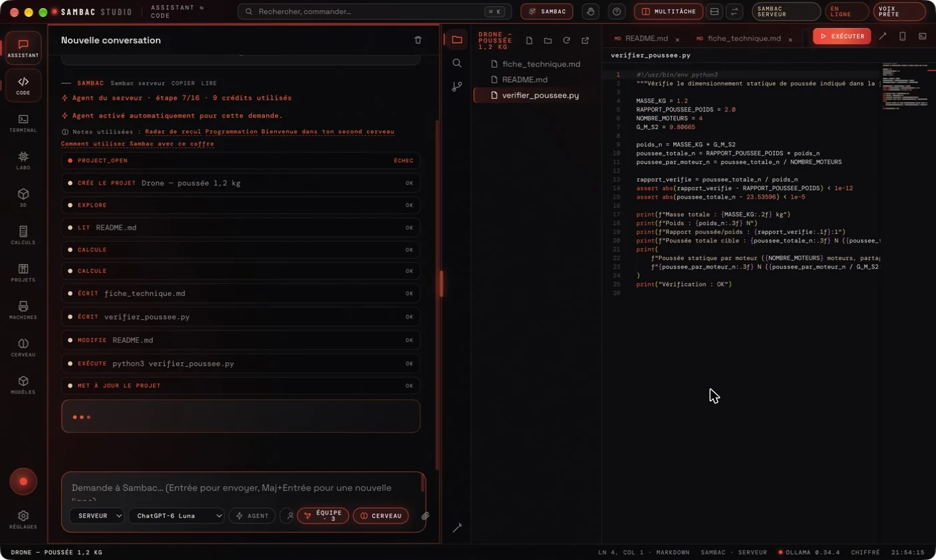Select verifier_poussee.py in file tree
Viewport: 936px width, 560px height.
click(x=534, y=95)
